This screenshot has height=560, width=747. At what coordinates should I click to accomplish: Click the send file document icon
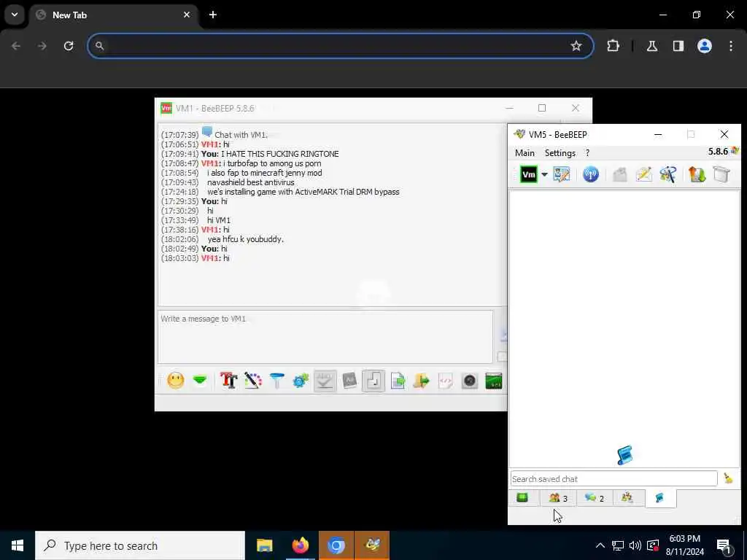point(398,381)
